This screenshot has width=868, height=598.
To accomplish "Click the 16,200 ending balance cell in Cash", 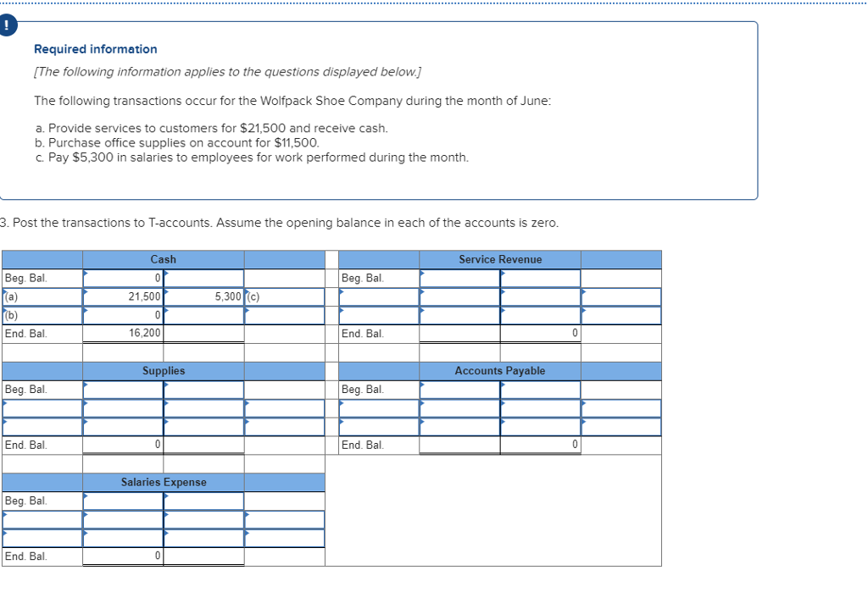I will pos(123,333).
